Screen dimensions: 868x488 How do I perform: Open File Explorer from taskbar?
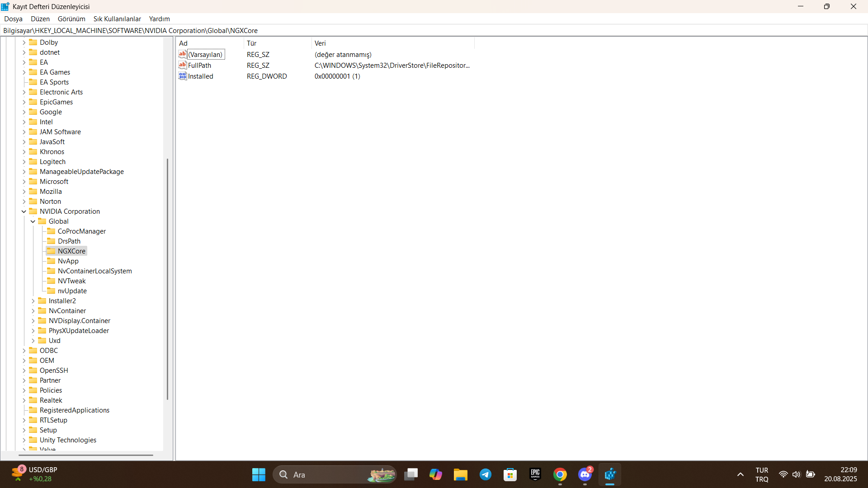tap(461, 474)
